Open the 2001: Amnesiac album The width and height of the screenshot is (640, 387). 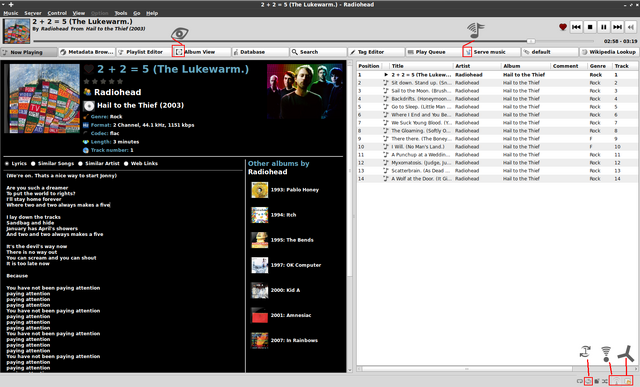[282, 316]
